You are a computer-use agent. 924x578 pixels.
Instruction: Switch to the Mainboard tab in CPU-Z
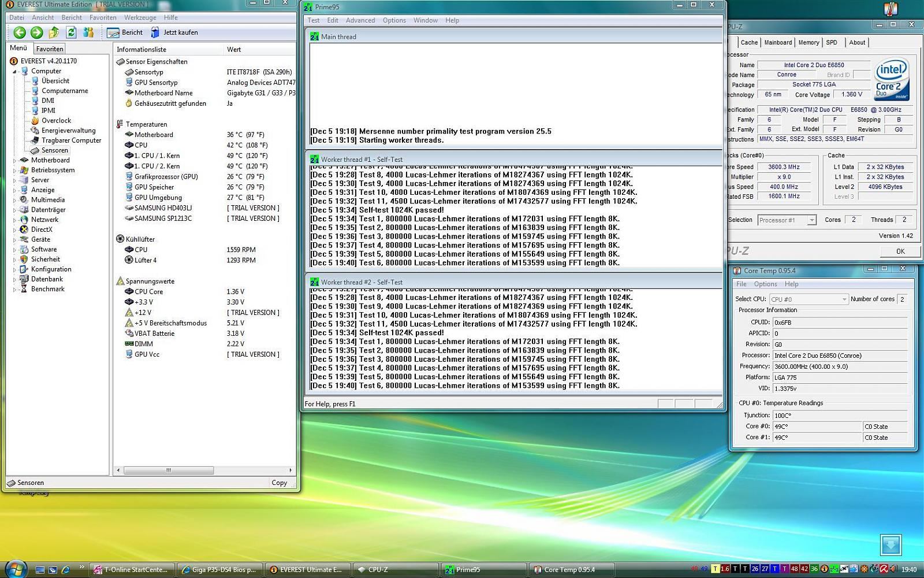tap(778, 42)
